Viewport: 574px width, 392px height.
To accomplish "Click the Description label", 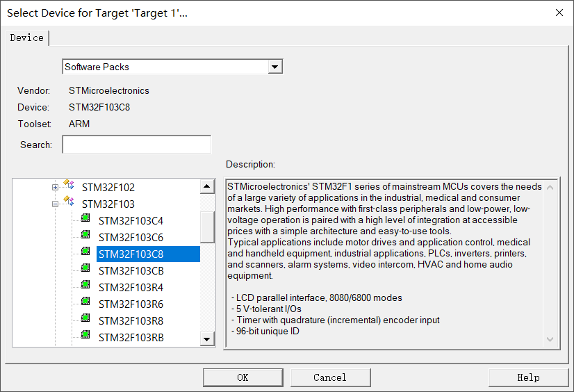I will 250,164.
